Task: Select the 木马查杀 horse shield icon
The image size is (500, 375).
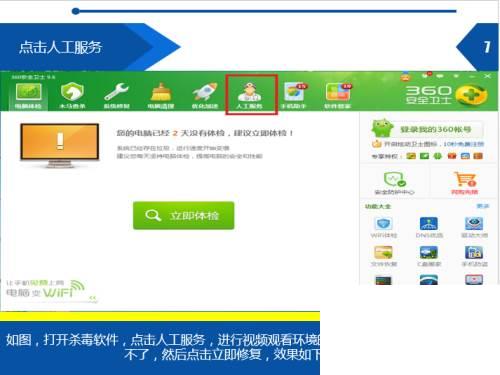Action: 72,95
